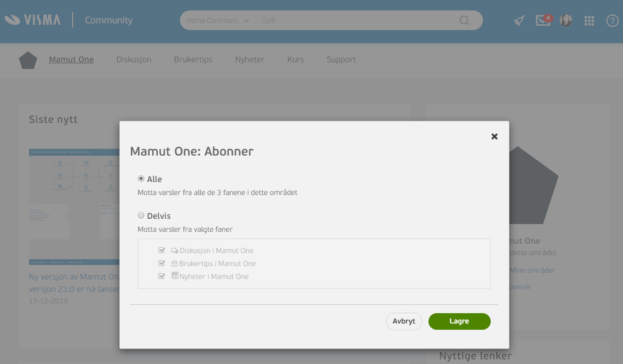Open the Nyheter tab

pos(249,60)
